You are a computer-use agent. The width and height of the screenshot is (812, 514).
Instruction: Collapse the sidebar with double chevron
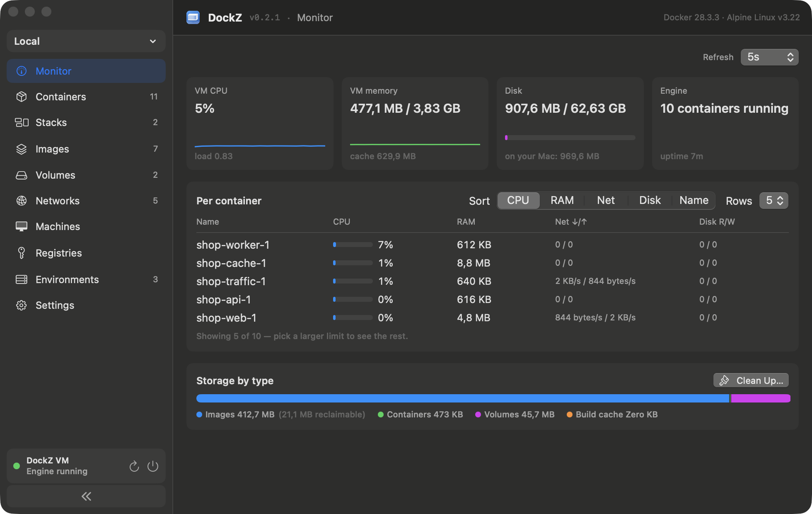pos(86,496)
